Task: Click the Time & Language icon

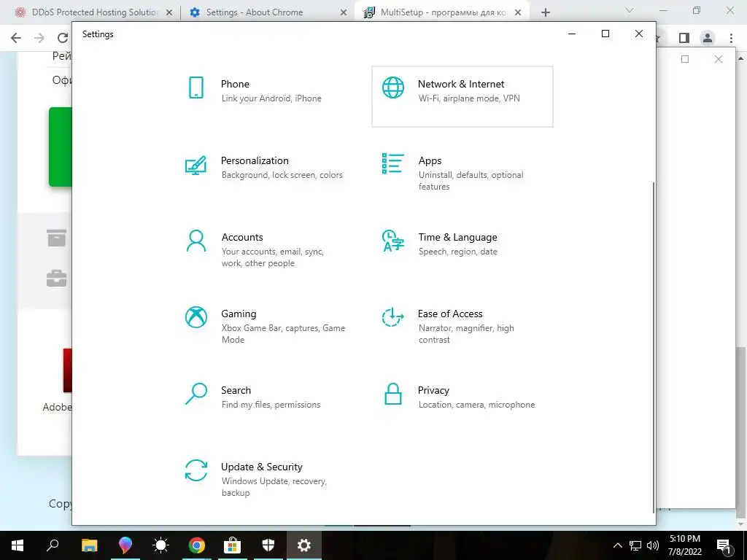Action: pyautogui.click(x=393, y=241)
